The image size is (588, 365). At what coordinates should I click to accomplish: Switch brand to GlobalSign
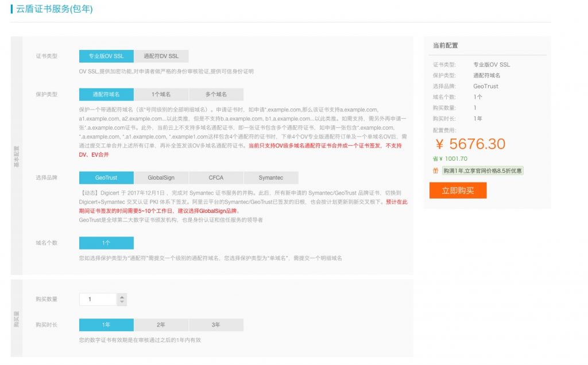161,178
